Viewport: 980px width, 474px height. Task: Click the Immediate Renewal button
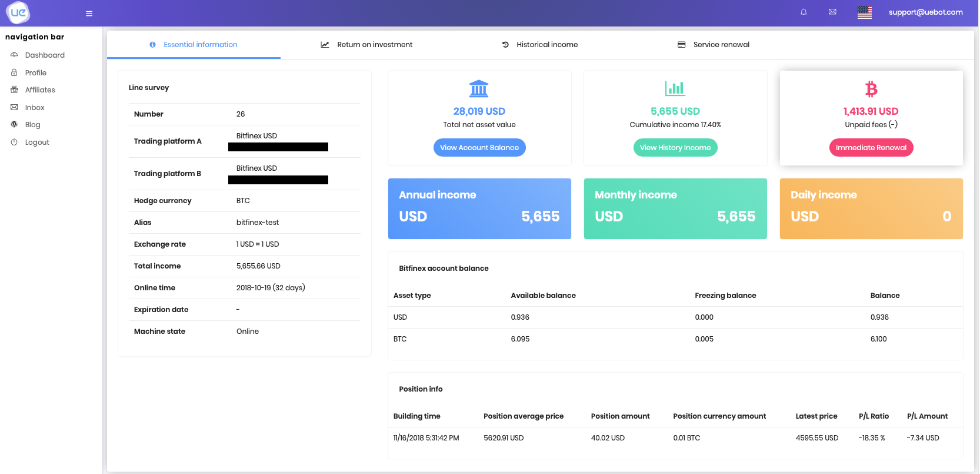[871, 148]
